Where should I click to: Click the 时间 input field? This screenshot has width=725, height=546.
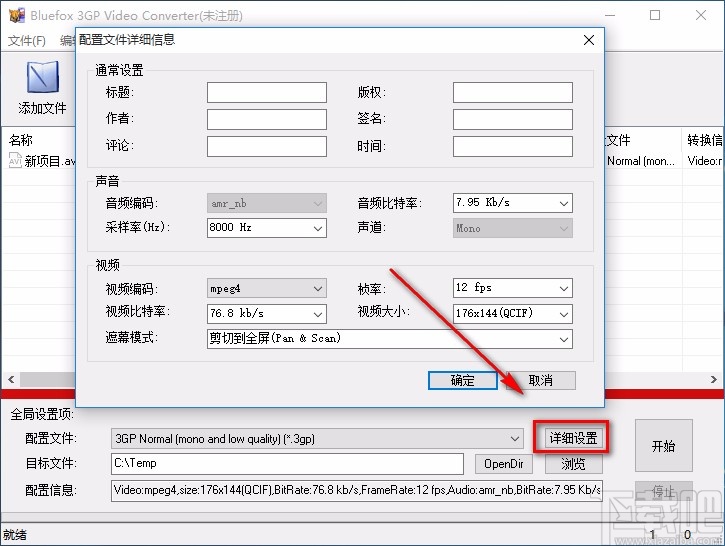[x=513, y=146]
